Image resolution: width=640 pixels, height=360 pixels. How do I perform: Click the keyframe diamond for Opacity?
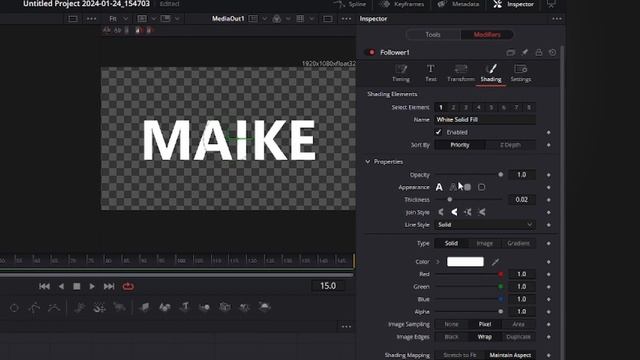[x=549, y=175]
